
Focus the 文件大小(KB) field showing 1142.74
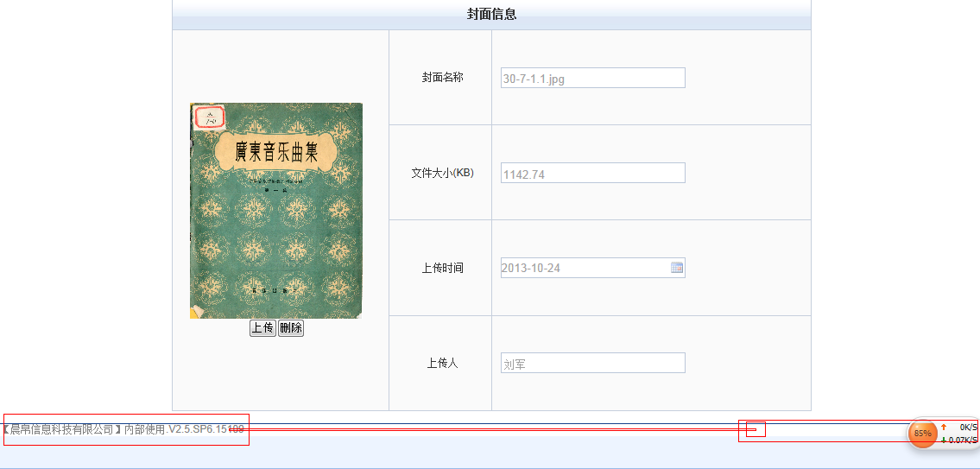pos(592,173)
